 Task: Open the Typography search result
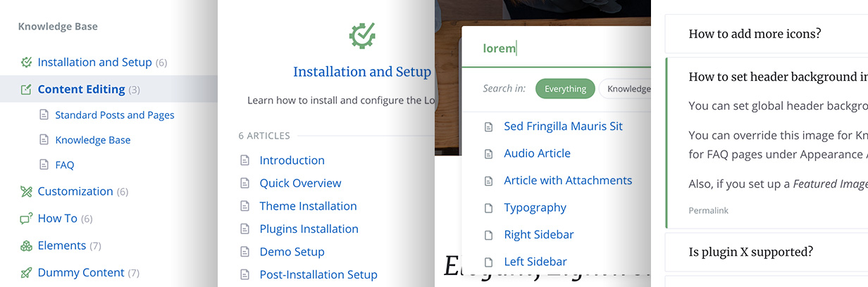[x=535, y=208]
